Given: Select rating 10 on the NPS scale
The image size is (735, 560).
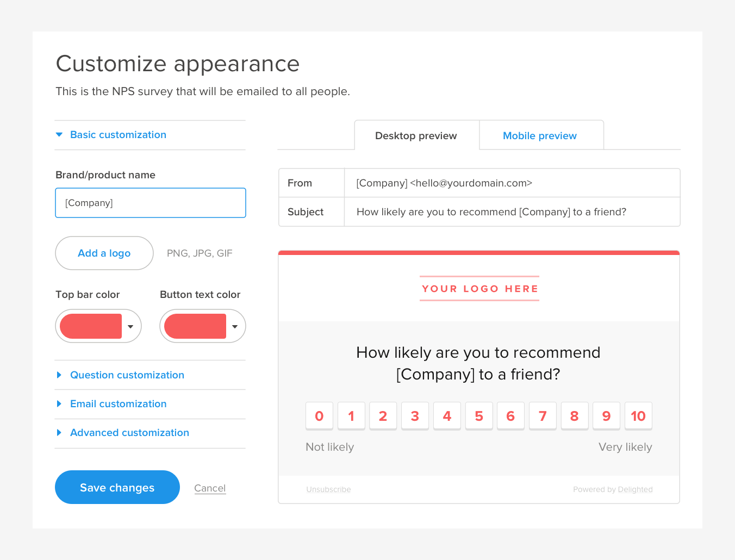Looking at the screenshot, I should 638,415.
